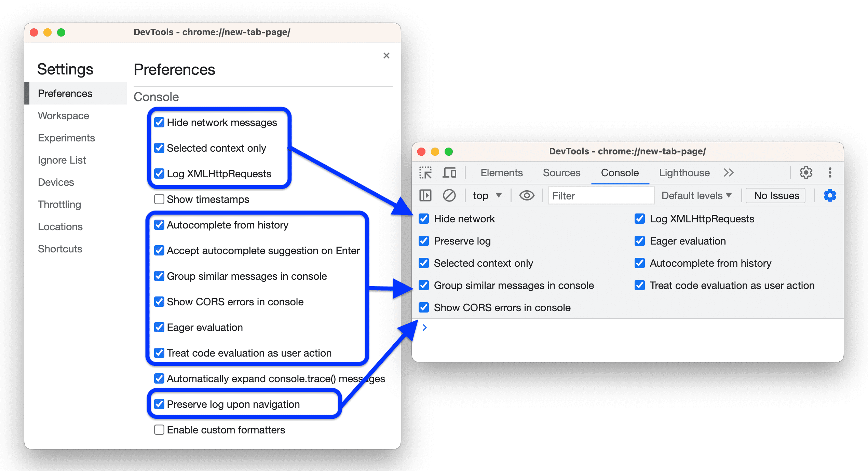Switch to the Elements tab
The image size is (868, 471).
500,173
